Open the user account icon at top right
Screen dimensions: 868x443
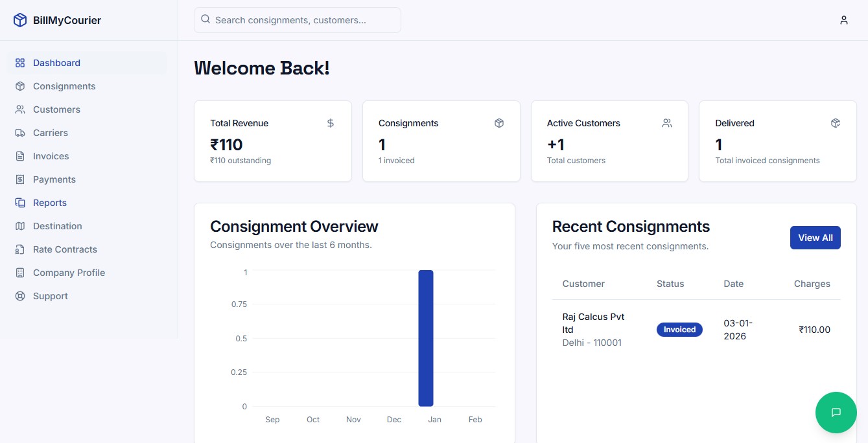point(844,20)
